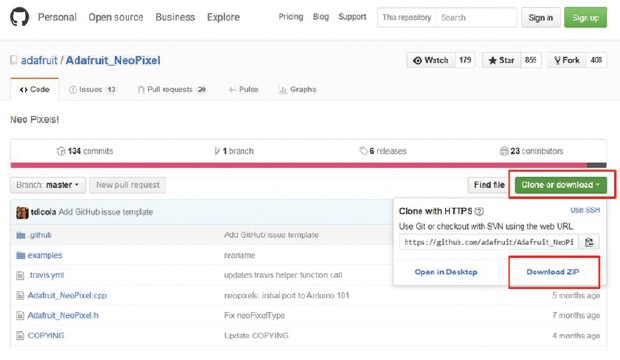The width and height of the screenshot is (620, 360).
Task: View 179 watchers count
Action: point(465,60)
